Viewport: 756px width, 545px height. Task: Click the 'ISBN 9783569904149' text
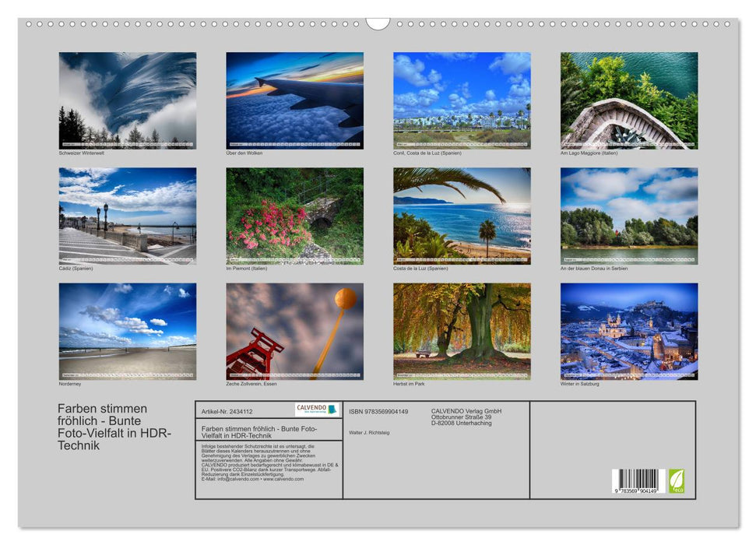[378, 411]
